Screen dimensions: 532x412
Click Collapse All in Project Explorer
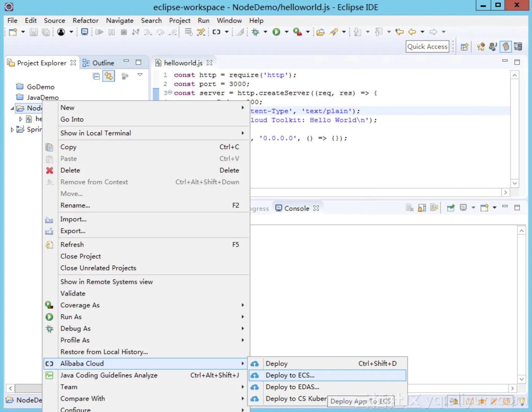[96, 76]
